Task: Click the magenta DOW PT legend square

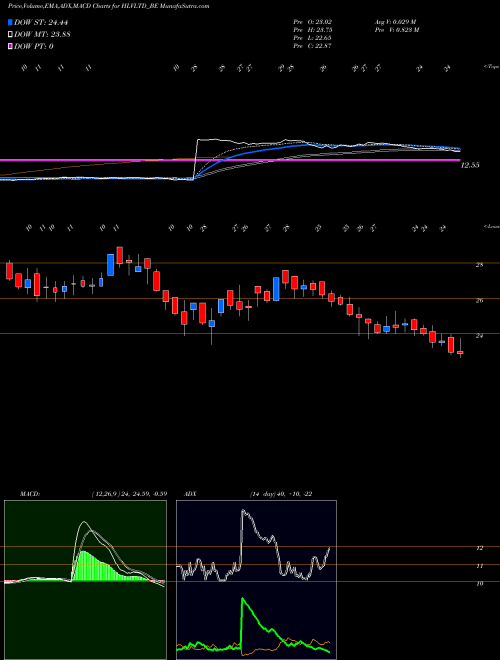Action: click(11, 46)
